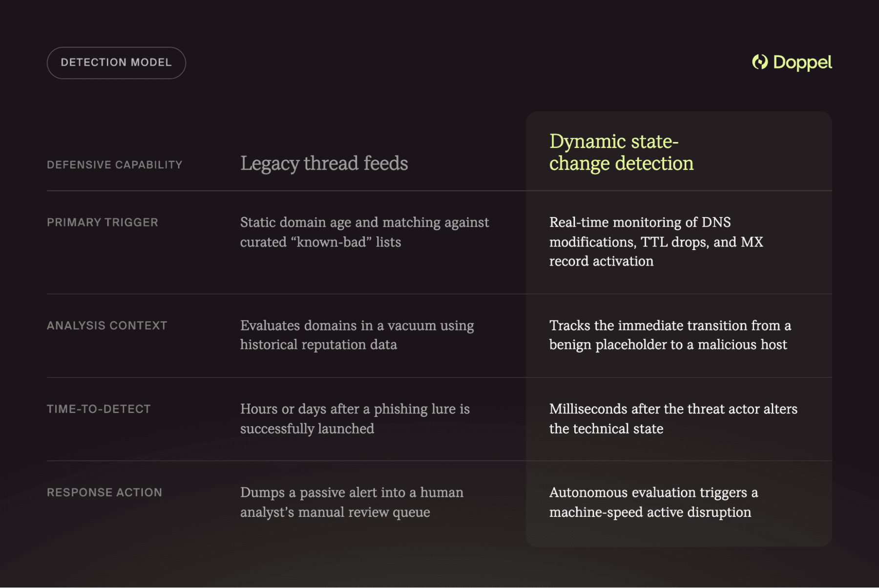Screen dimensions: 879x588
Task: Click the Doppel brand name text
Action: click(802, 62)
